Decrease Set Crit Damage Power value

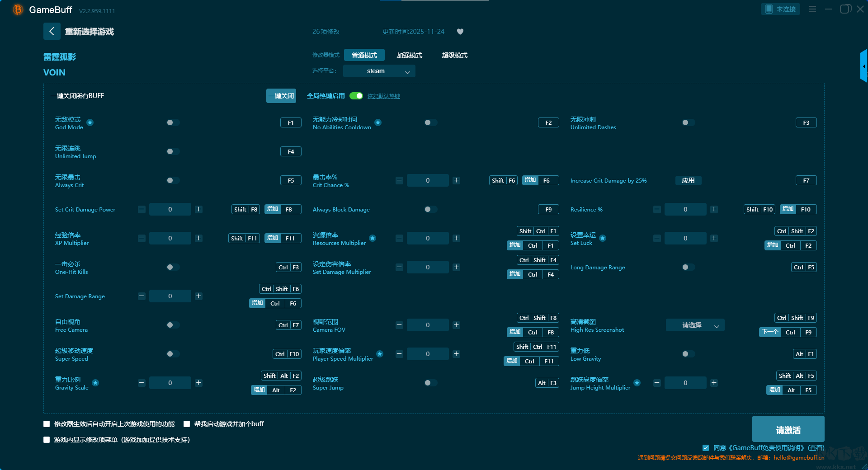point(142,209)
